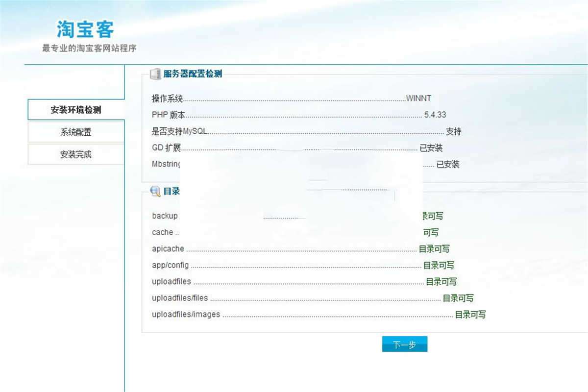Click the backup directory name
This screenshot has width=588, height=392.
point(165,216)
